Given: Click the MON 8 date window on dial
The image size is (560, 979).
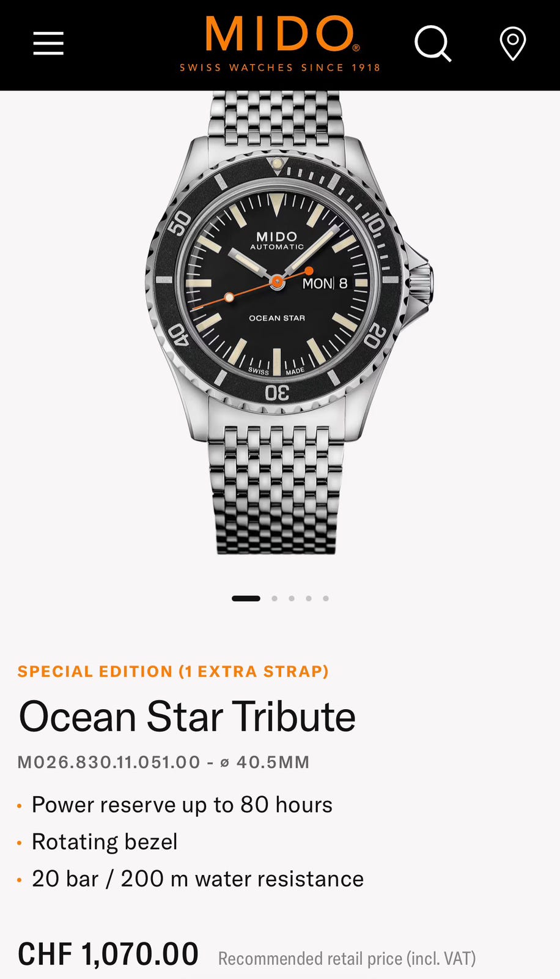Looking at the screenshot, I should tap(325, 283).
